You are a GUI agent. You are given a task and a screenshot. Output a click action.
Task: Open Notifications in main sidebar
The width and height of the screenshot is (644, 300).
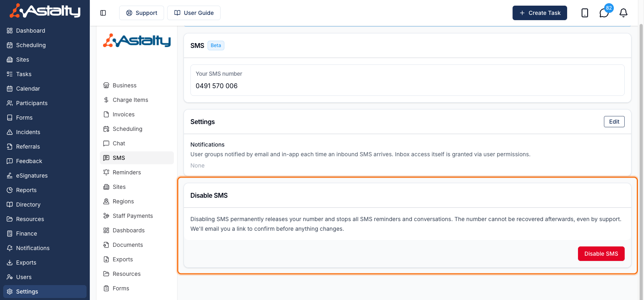(45, 248)
